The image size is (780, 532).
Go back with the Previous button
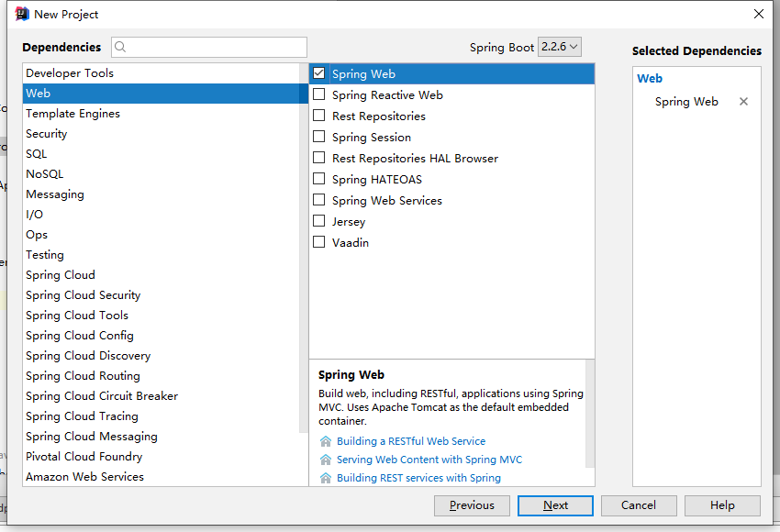pos(472,505)
